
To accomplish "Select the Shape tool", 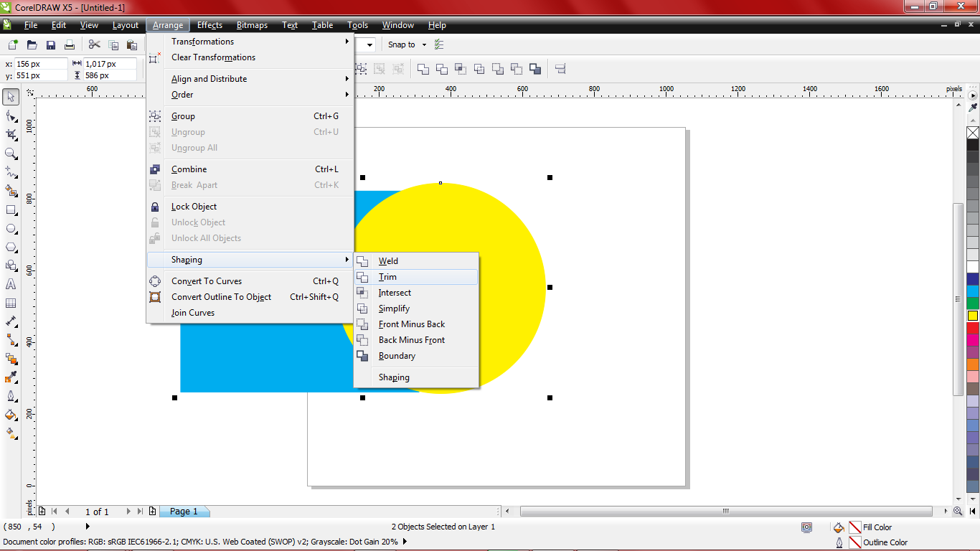I will pos(10,115).
